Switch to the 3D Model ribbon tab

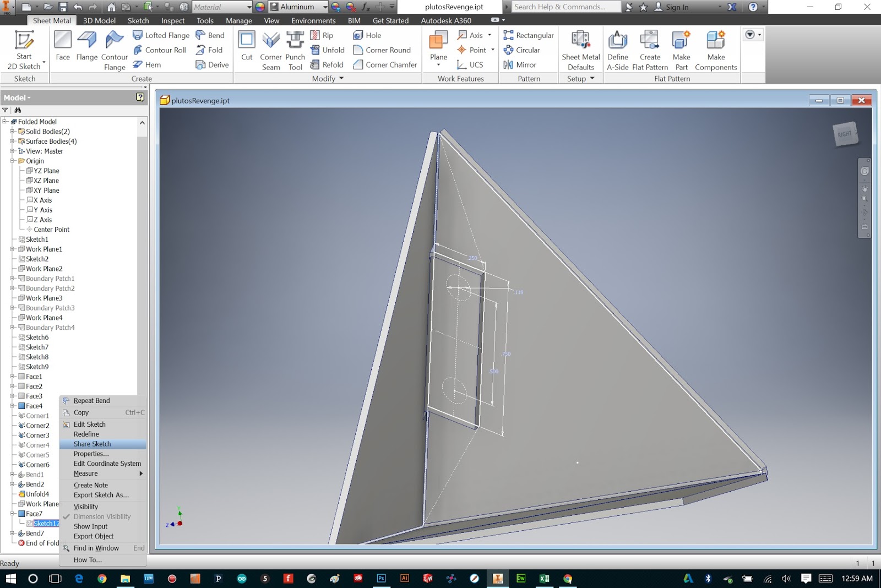click(99, 20)
